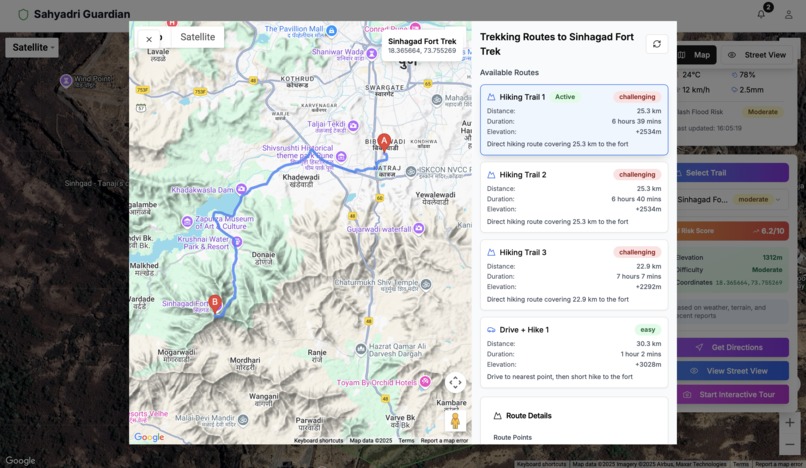Click Sahyadri Guardian shield logo
Viewport: 806px width, 468px height.
click(23, 14)
